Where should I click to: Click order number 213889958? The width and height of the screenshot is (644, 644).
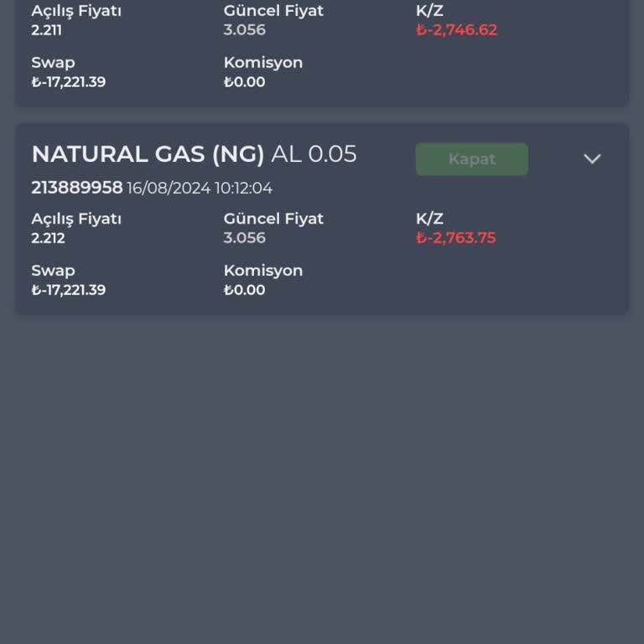pyautogui.click(x=77, y=188)
